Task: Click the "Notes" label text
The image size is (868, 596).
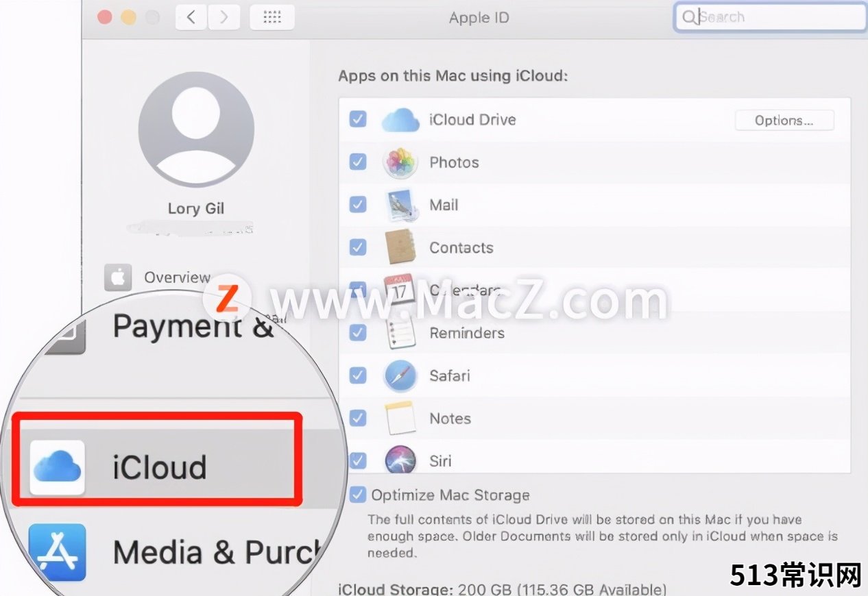Action: pyautogui.click(x=450, y=418)
